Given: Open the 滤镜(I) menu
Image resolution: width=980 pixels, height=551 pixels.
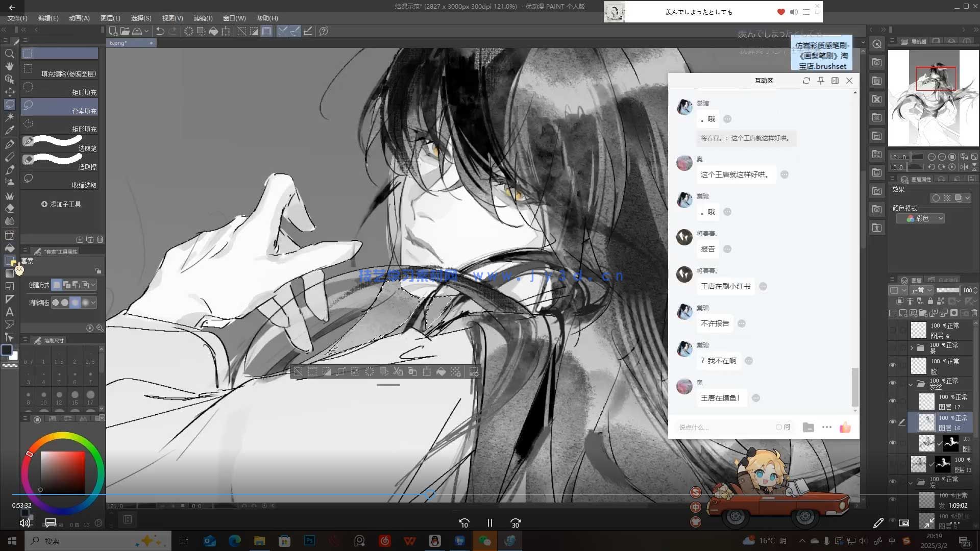Looking at the screenshot, I should (203, 18).
